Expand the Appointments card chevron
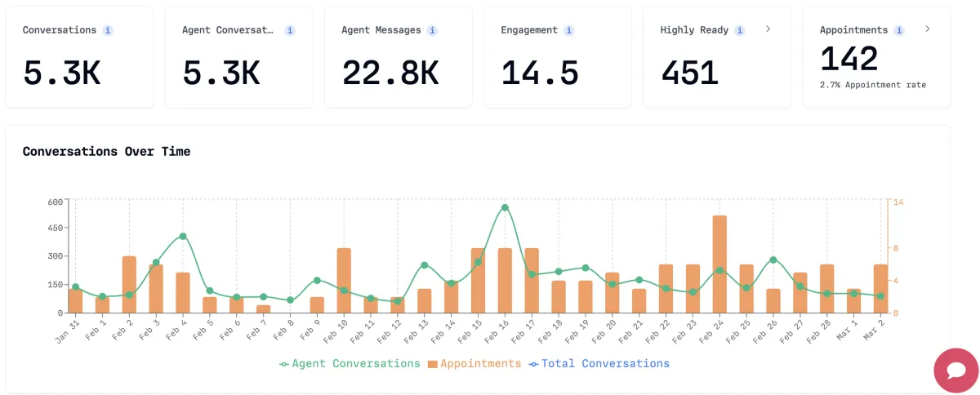Image resolution: width=980 pixels, height=395 pixels. pos(927,29)
